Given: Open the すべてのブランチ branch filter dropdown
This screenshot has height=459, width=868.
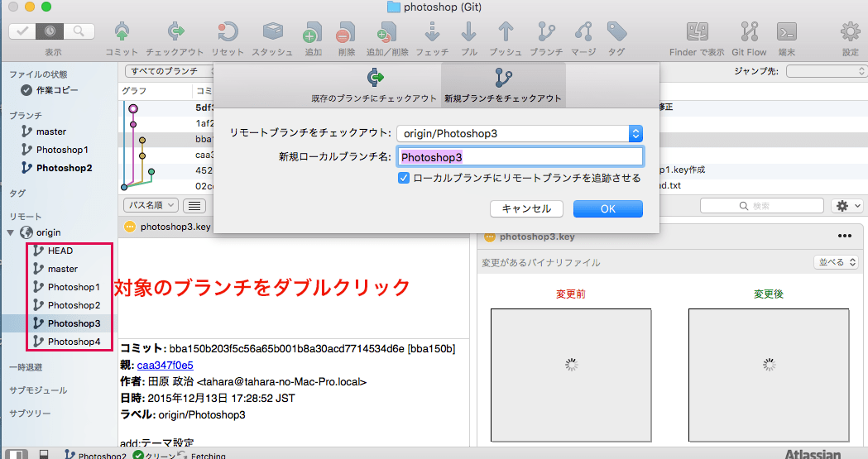Looking at the screenshot, I should (169, 71).
